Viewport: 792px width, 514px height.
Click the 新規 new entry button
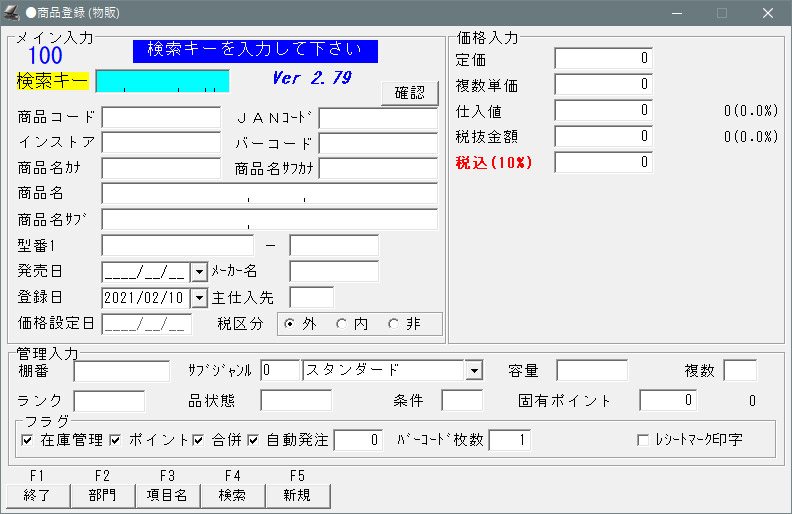pos(297,495)
